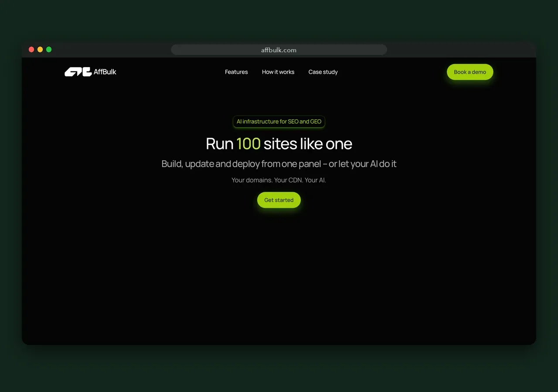Click 'Your domains. Your CDN. Your AI.' text
The image size is (558, 392).
point(279,180)
